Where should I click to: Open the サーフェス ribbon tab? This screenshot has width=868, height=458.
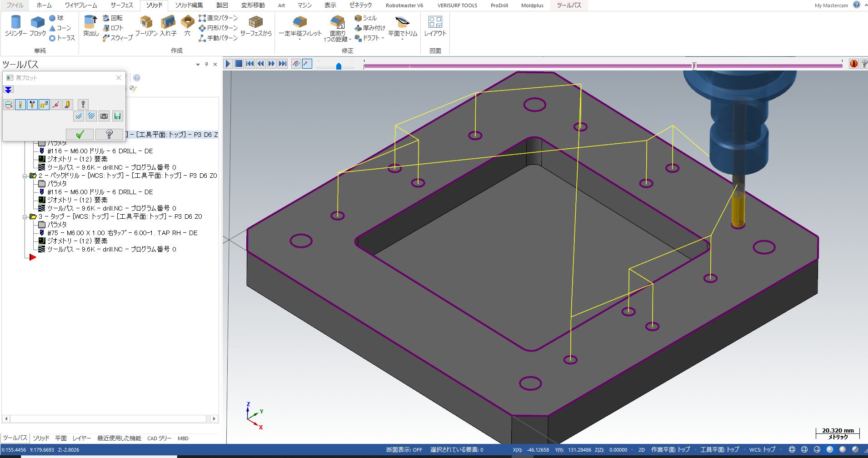(122, 5)
